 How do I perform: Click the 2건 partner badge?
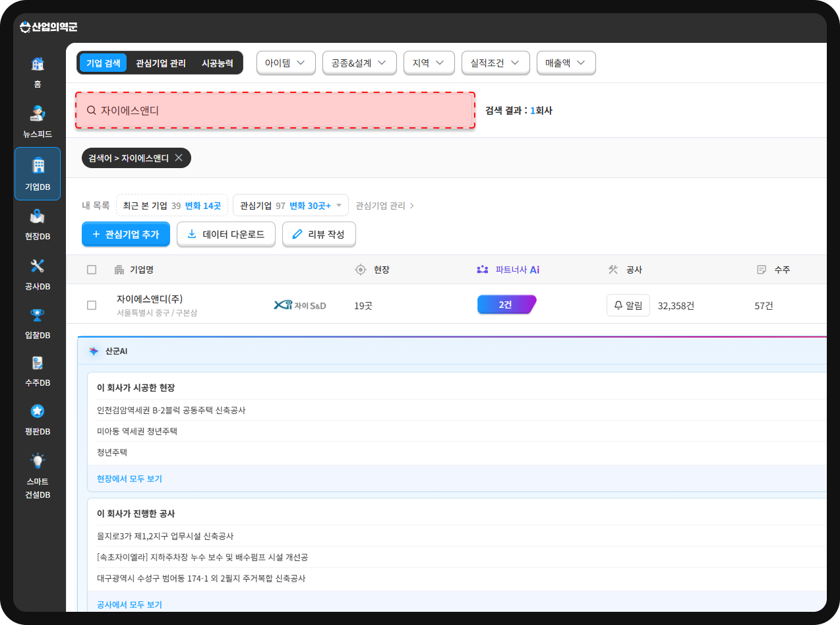[x=506, y=305]
